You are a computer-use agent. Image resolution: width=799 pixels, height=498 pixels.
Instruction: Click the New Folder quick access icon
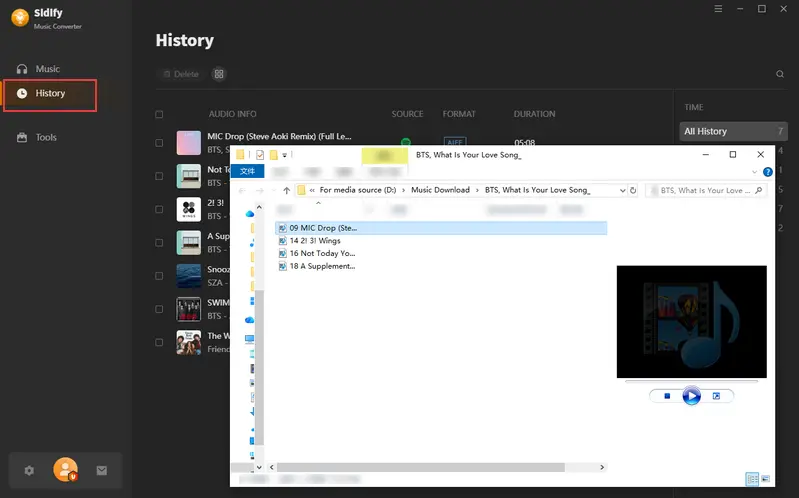274,154
